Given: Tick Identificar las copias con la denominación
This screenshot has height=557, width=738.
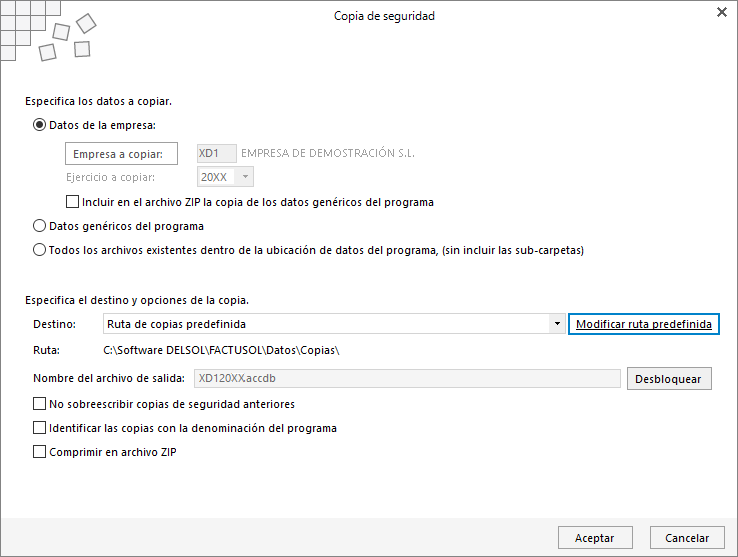Looking at the screenshot, I should pos(40,428).
